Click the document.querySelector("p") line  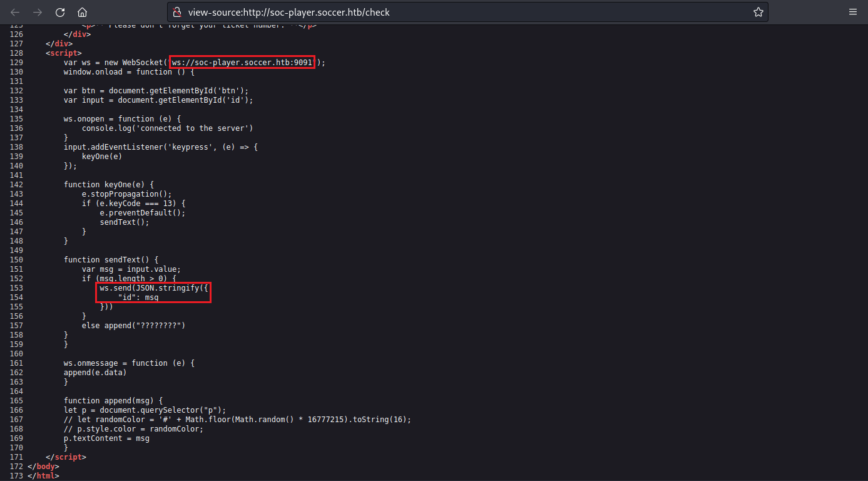pyautogui.click(x=145, y=410)
